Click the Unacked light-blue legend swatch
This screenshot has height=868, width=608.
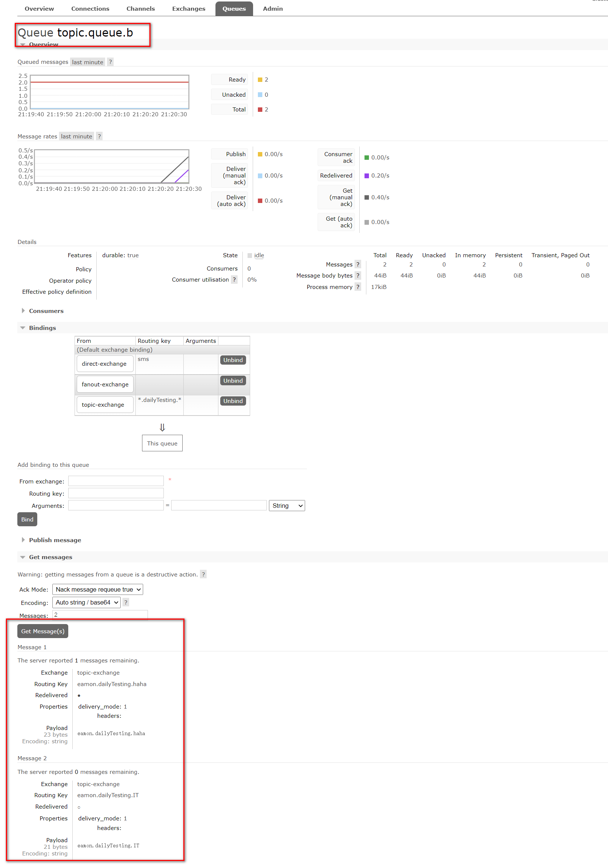260,95
